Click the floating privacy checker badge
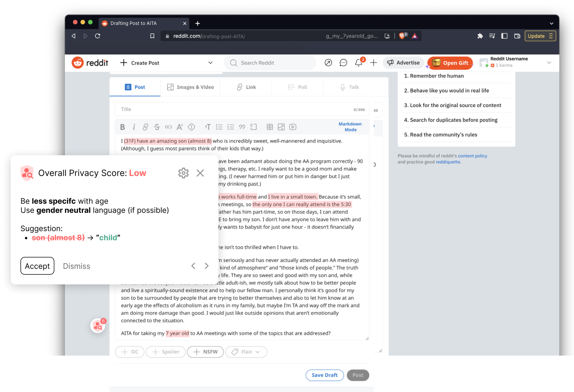The width and height of the screenshot is (574, 392). tap(98, 326)
